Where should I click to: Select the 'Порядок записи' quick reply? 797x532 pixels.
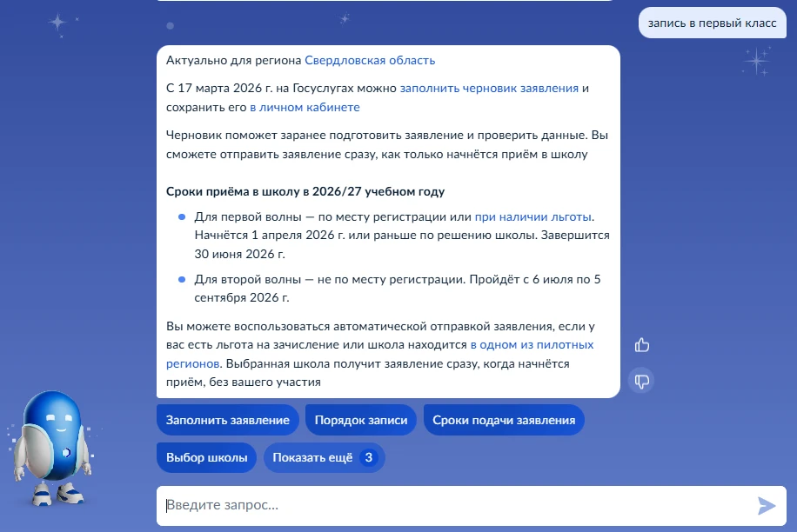(361, 420)
